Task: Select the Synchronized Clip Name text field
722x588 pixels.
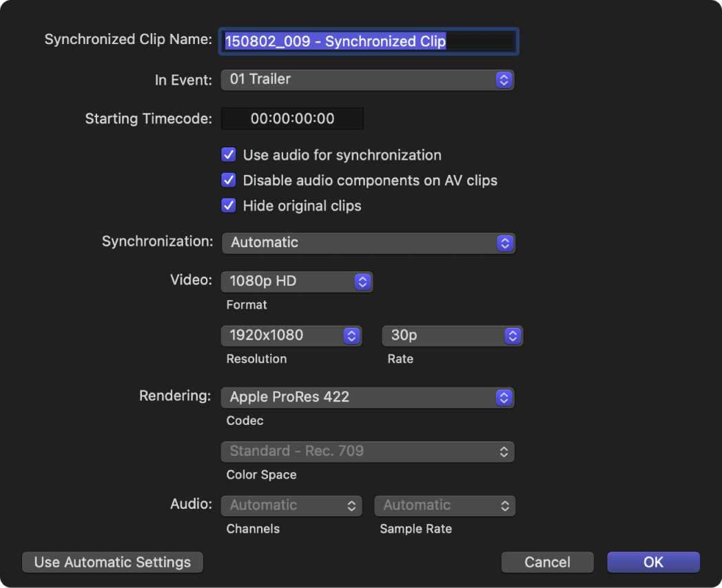Action: [369, 41]
